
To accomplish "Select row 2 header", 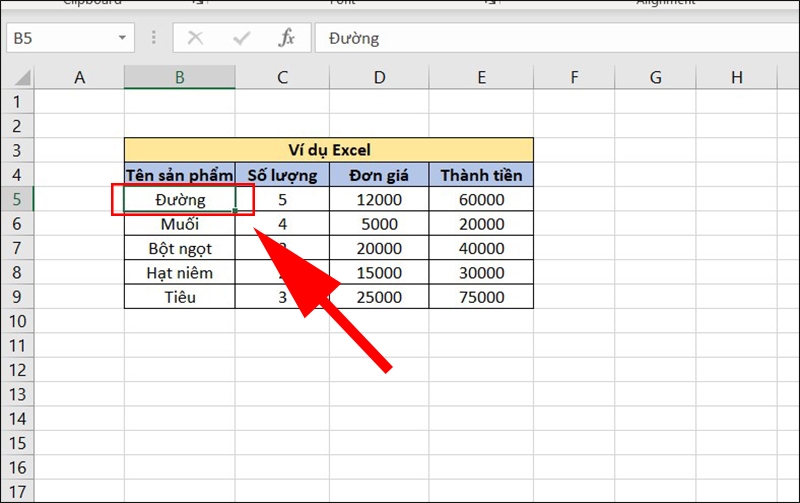I will [17, 125].
